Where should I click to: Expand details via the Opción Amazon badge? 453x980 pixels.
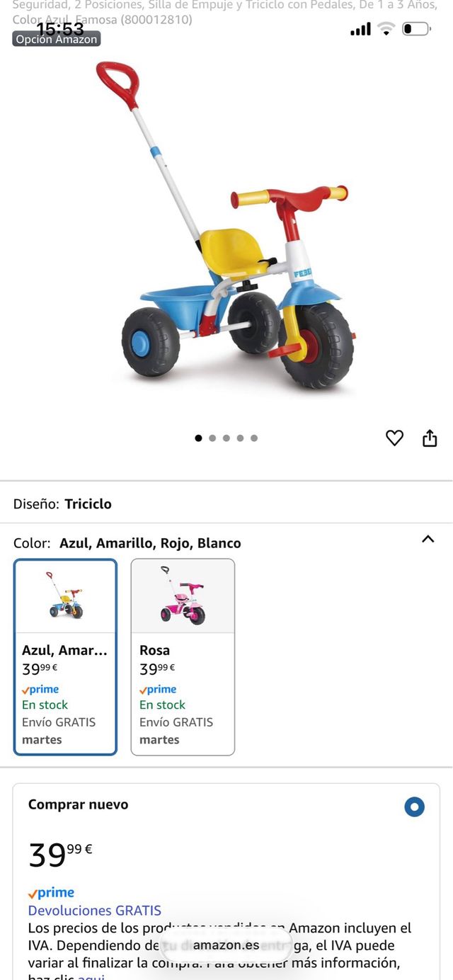pos(57,40)
